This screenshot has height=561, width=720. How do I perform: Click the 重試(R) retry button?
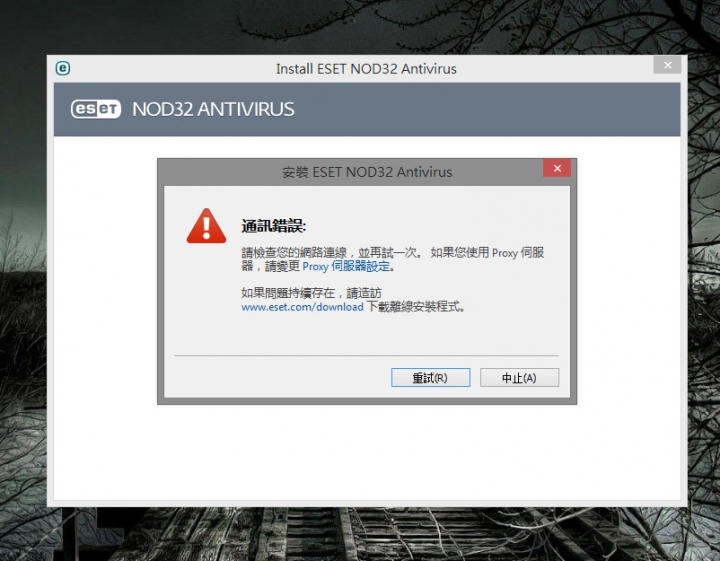click(x=430, y=377)
